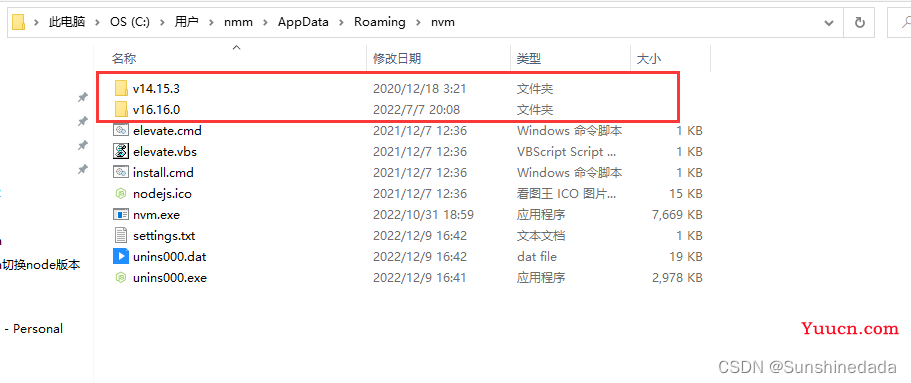Expand the chevron after OS (C:) in path

(162, 22)
